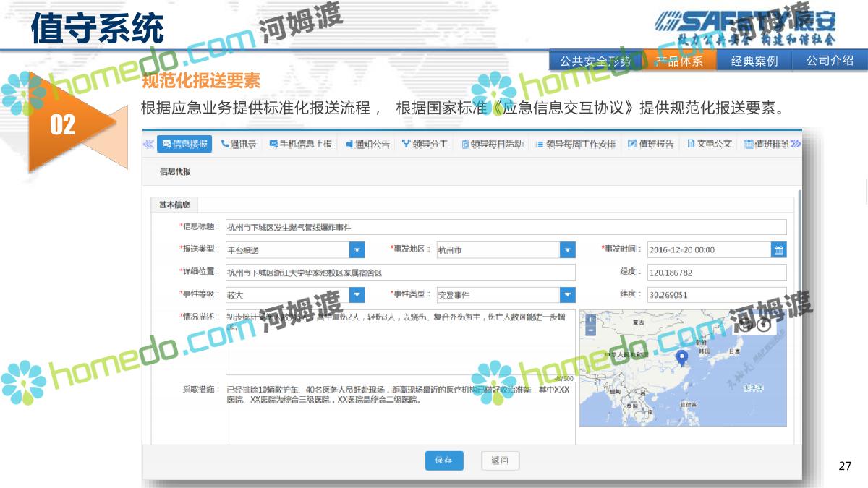
Task: Expand the 事发地区 dropdown
Action: click(x=568, y=250)
